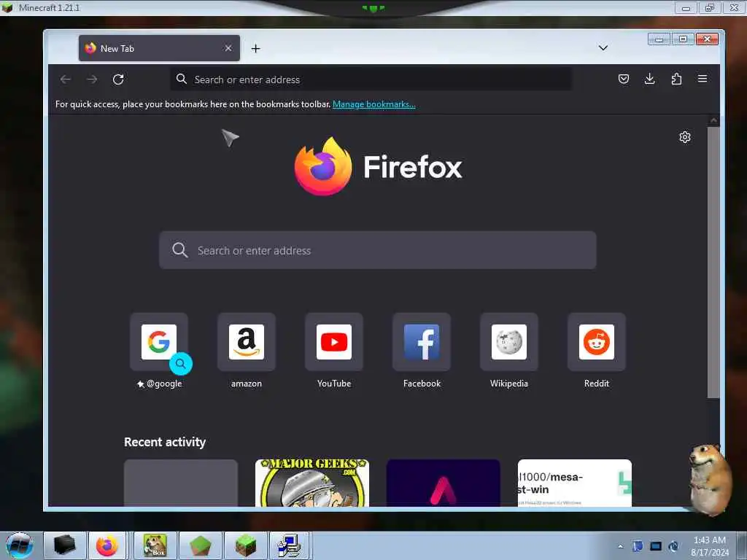Open the mesa-dist-win recent activity card
747x560 pixels.
[x=575, y=483]
